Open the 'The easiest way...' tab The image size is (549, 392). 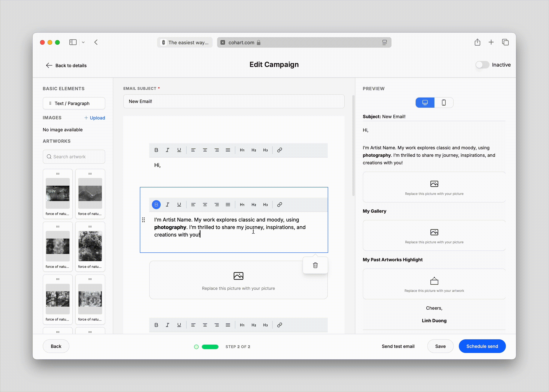click(185, 43)
